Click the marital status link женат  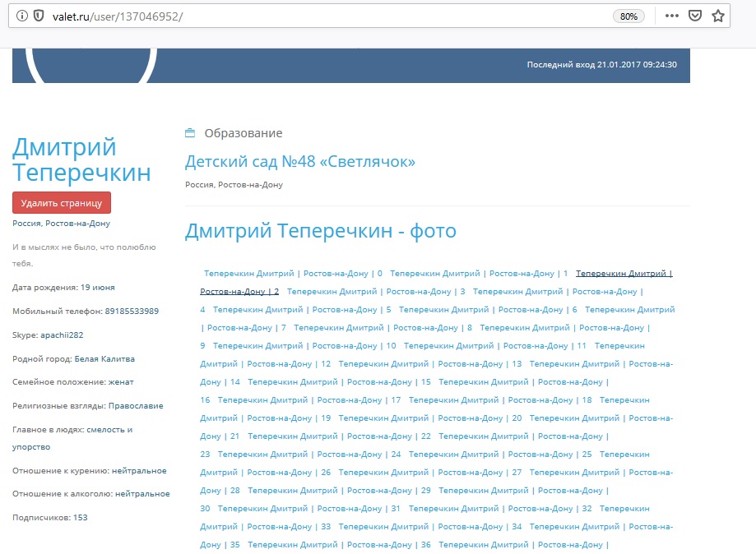click(121, 382)
